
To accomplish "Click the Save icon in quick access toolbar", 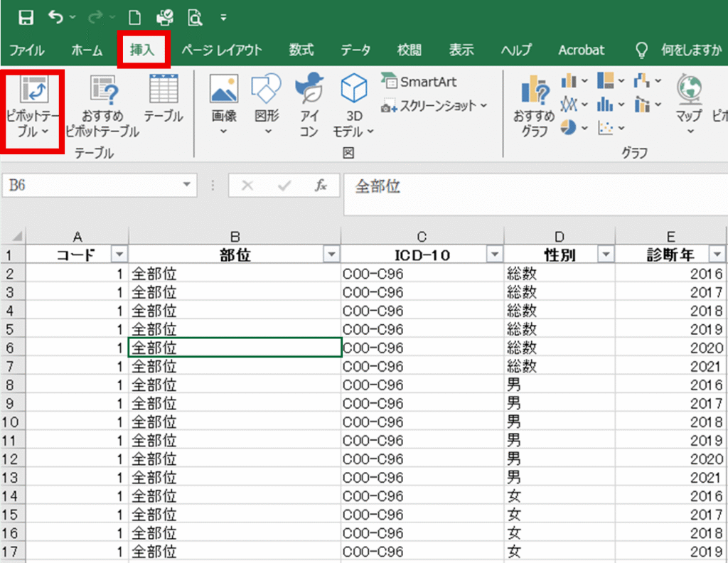I will [26, 16].
